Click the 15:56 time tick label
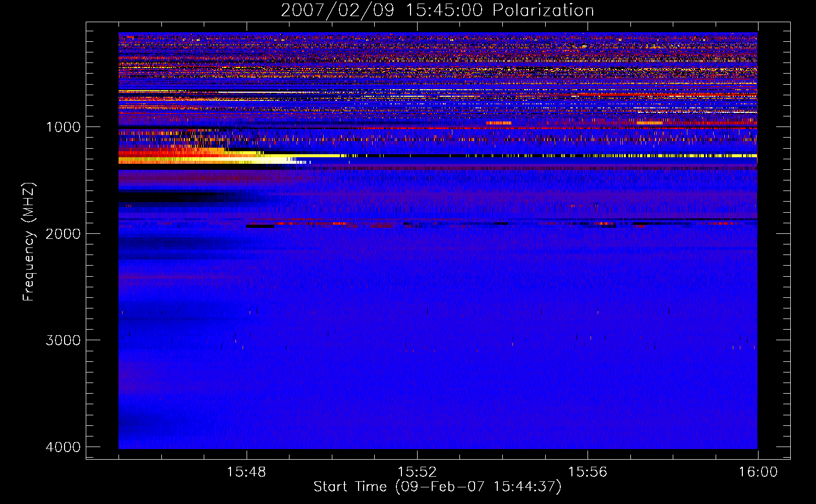816x504 pixels. click(588, 472)
